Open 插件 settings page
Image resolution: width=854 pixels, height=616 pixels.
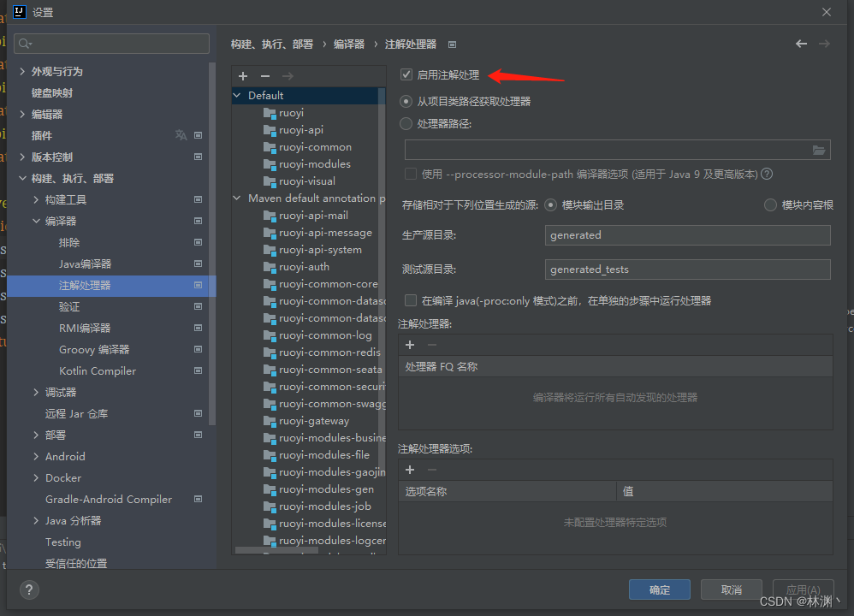pos(42,136)
